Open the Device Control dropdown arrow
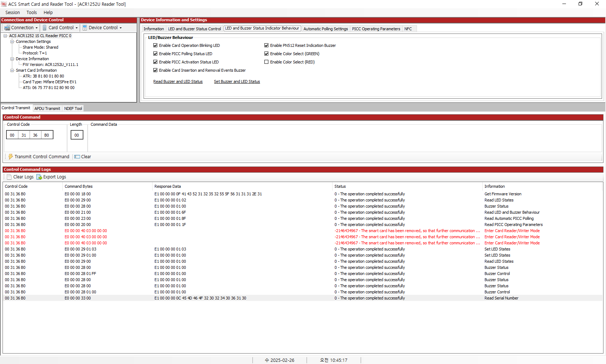This screenshot has width=606, height=364. [x=120, y=28]
